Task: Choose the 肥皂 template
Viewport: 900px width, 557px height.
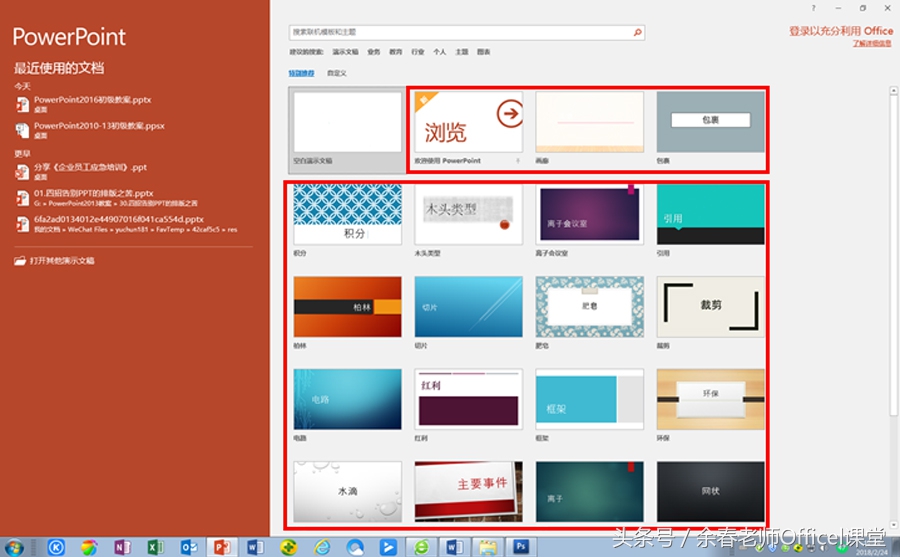Action: pyautogui.click(x=589, y=307)
